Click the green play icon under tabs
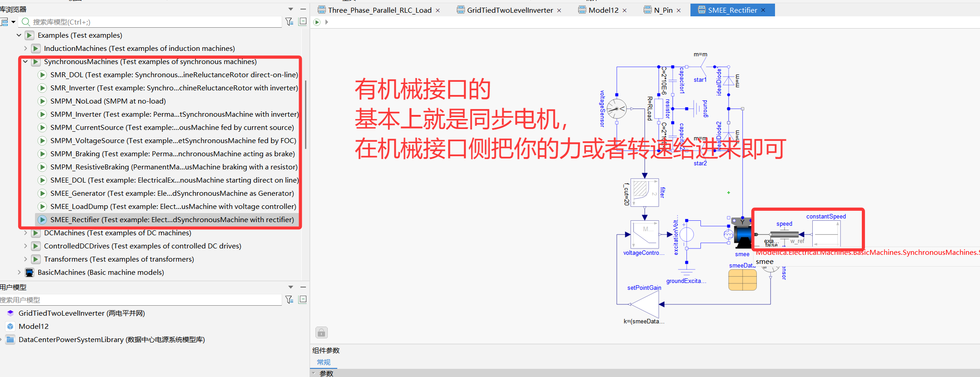The height and width of the screenshot is (377, 980). tap(317, 22)
